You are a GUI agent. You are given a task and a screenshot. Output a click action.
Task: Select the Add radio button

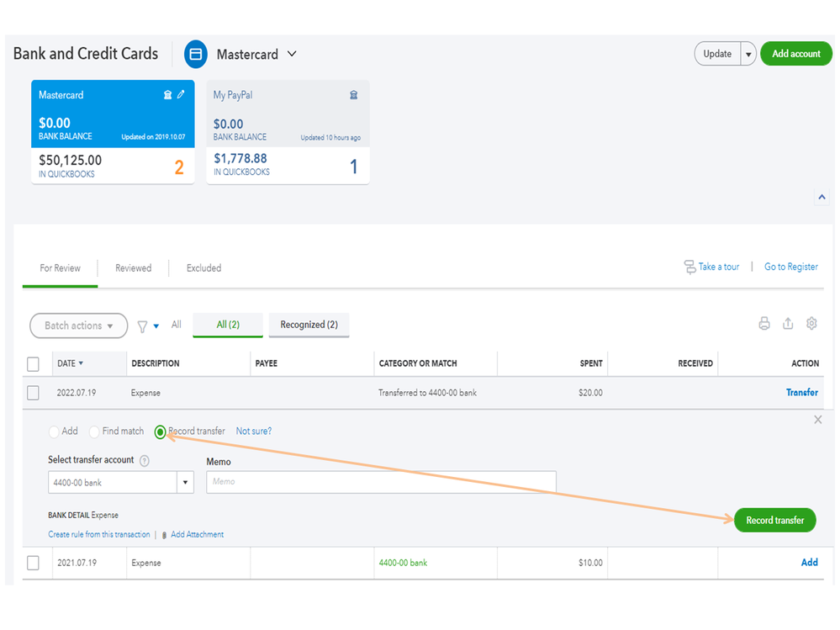54,431
